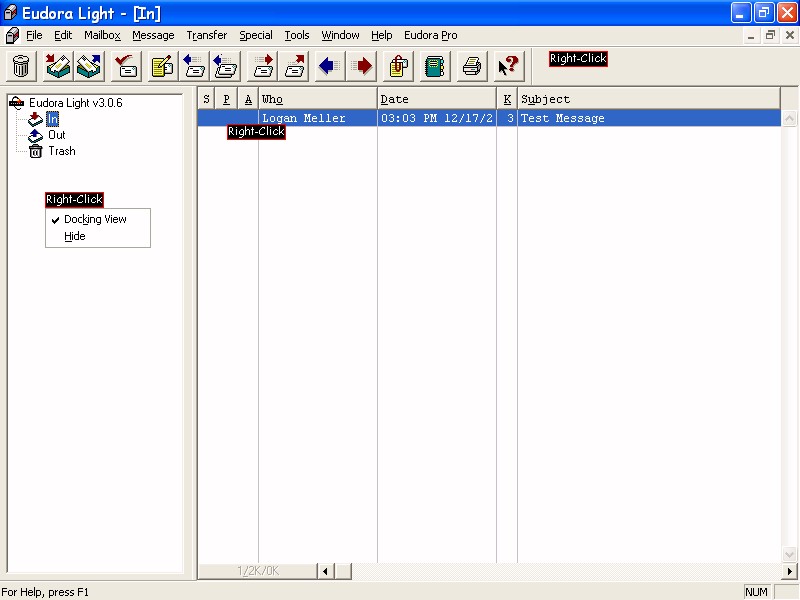
Task: Minimize the inner In mailbox window
Action: coord(751,35)
